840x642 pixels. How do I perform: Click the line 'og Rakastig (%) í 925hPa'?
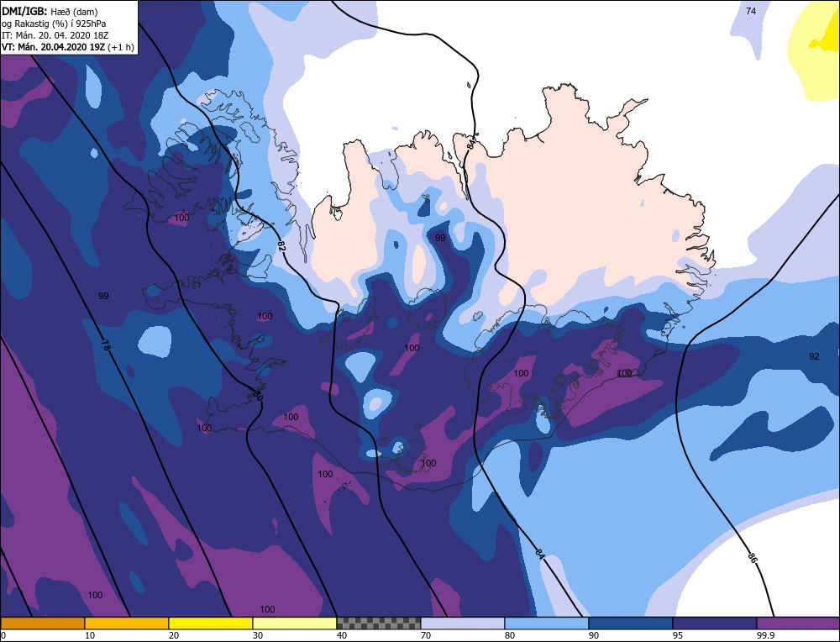[x=54, y=23]
